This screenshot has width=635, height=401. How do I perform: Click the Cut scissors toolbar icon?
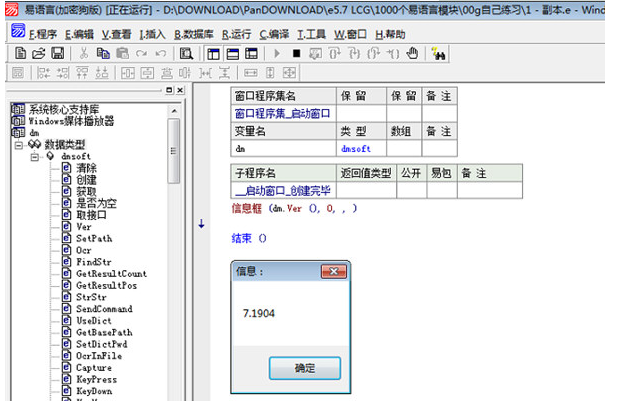click(x=84, y=53)
